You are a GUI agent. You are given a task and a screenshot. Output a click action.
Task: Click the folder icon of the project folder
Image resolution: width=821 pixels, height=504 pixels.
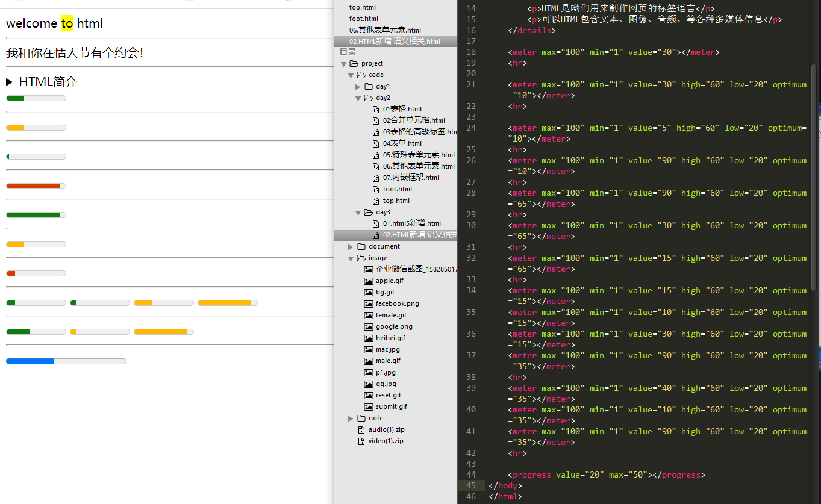(354, 63)
